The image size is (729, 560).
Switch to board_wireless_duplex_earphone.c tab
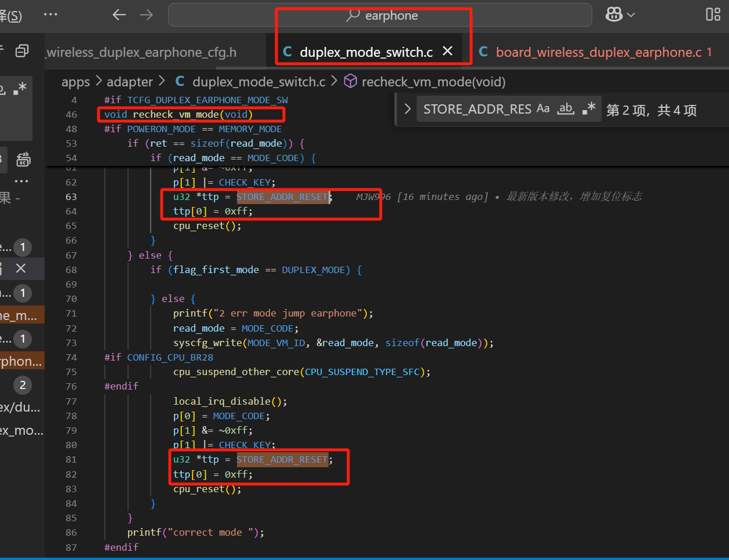[x=599, y=52]
